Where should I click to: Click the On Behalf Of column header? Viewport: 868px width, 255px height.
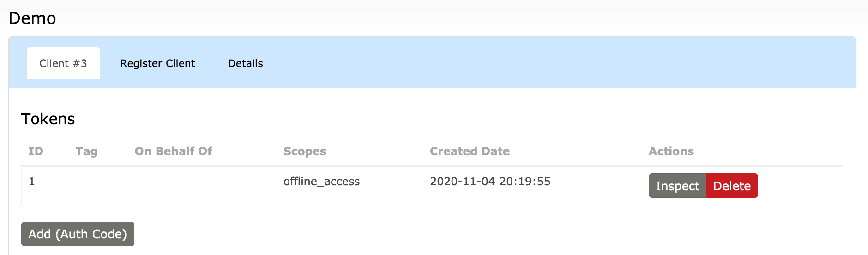click(x=173, y=152)
